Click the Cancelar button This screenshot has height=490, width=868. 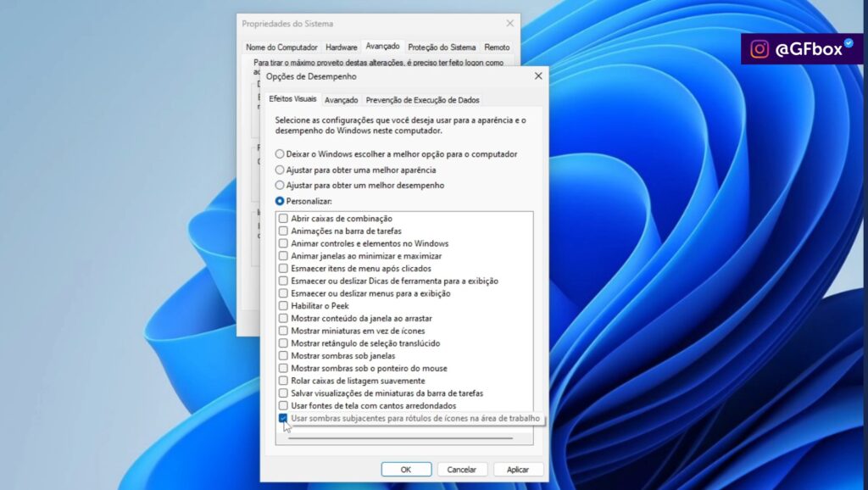[x=462, y=469]
